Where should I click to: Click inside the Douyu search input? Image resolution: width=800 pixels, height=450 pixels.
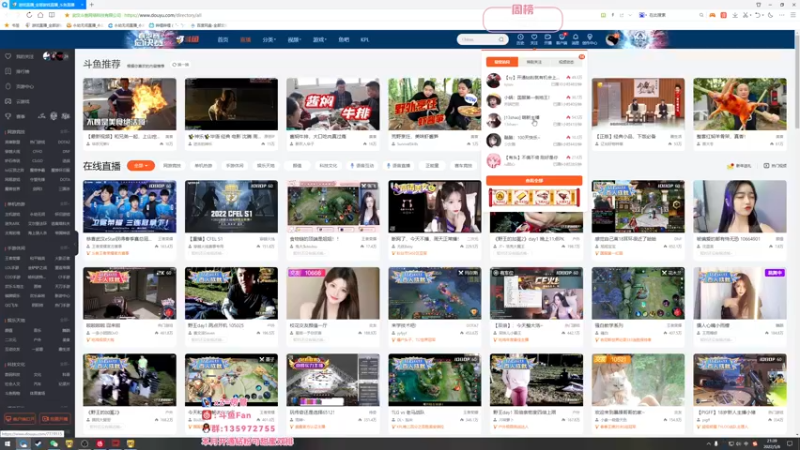pos(477,39)
